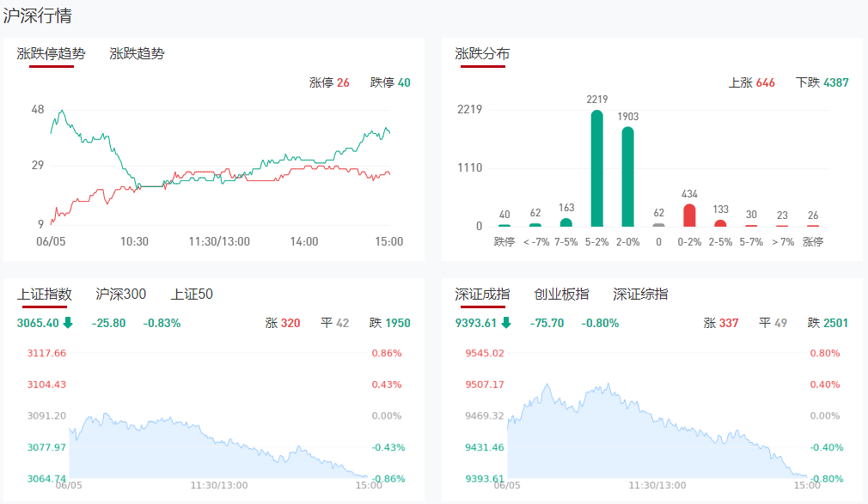This screenshot has height=504, width=868.
Task: Click the 上证指数 tab
Action: (x=44, y=295)
